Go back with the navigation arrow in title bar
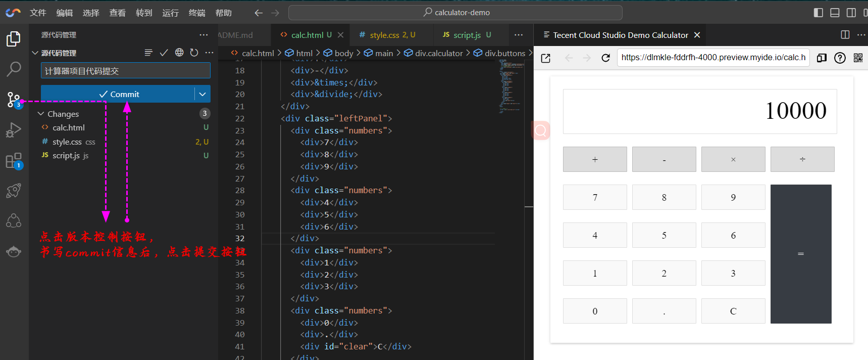 259,13
